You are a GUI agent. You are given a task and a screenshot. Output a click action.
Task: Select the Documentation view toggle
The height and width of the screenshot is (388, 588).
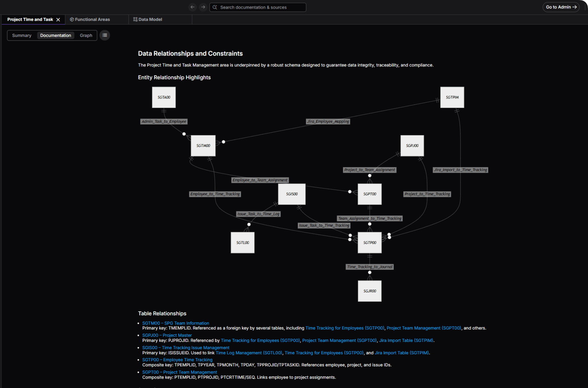55,35
